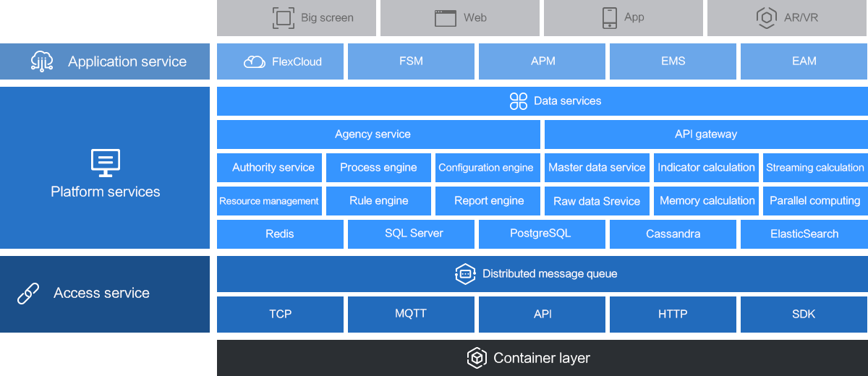Click the Container layer cube icon
Viewport: 868px width, 376px height.
[476, 358]
